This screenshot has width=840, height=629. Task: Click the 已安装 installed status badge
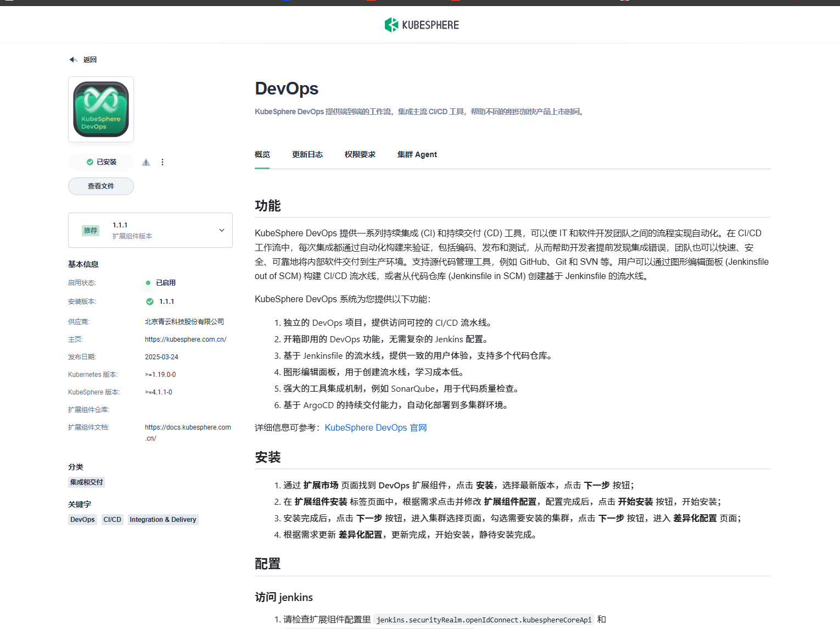point(101,162)
